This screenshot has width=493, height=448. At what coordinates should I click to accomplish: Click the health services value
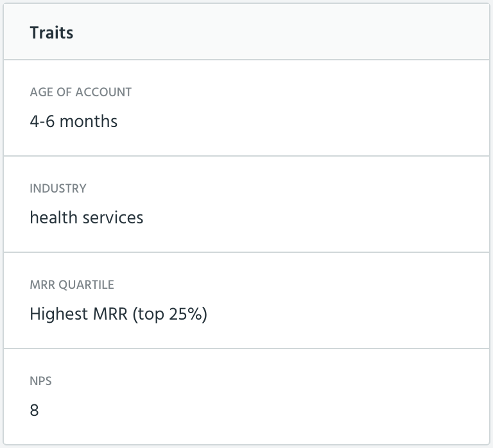(x=87, y=218)
